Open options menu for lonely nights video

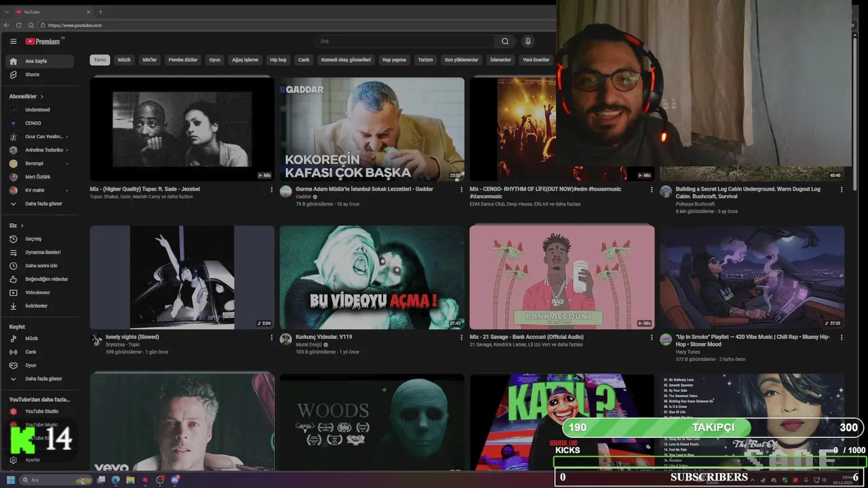tap(272, 337)
